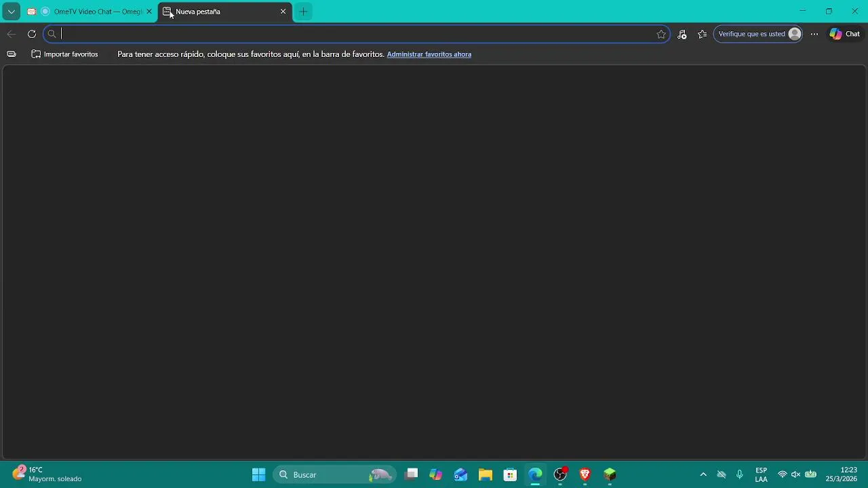Reload the page with refresh icon
Viewport: 868px width, 488px height.
pyautogui.click(x=32, y=34)
